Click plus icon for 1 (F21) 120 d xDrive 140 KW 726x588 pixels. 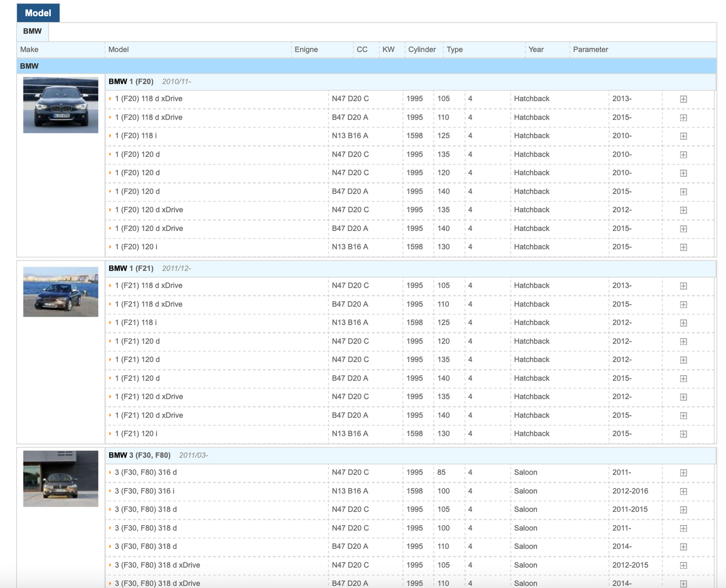click(x=683, y=416)
